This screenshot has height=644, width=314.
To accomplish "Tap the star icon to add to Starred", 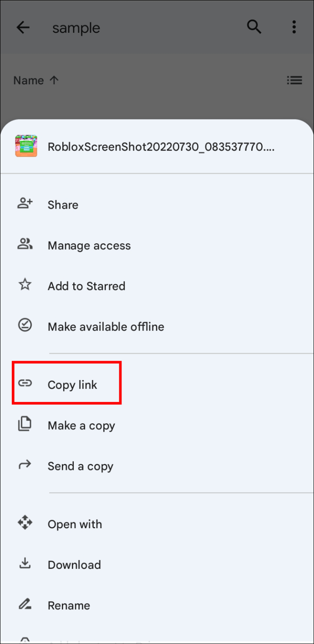I will [25, 285].
